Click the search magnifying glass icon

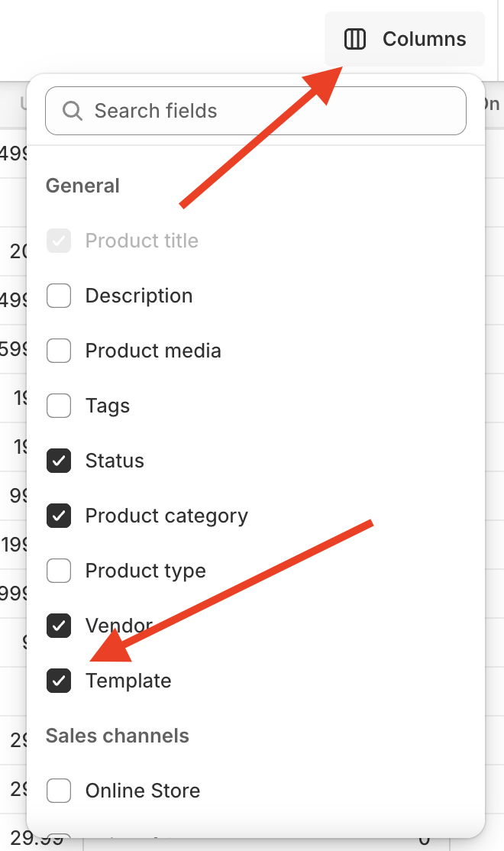coord(73,111)
